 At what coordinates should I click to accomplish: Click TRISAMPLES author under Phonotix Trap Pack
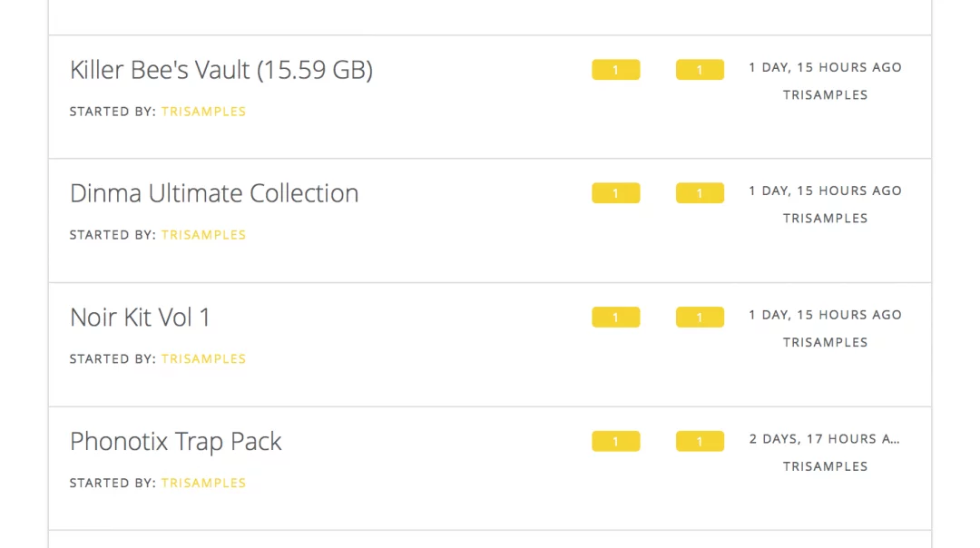(x=204, y=483)
